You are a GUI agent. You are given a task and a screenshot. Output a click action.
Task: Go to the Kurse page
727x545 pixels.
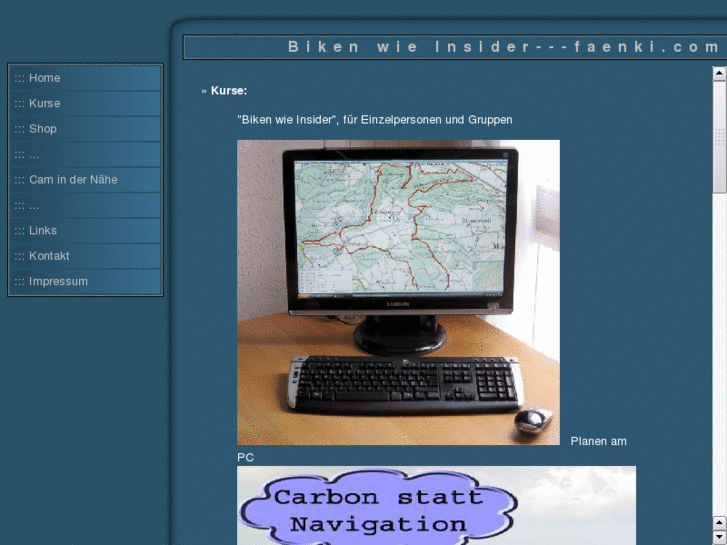pos(85,103)
